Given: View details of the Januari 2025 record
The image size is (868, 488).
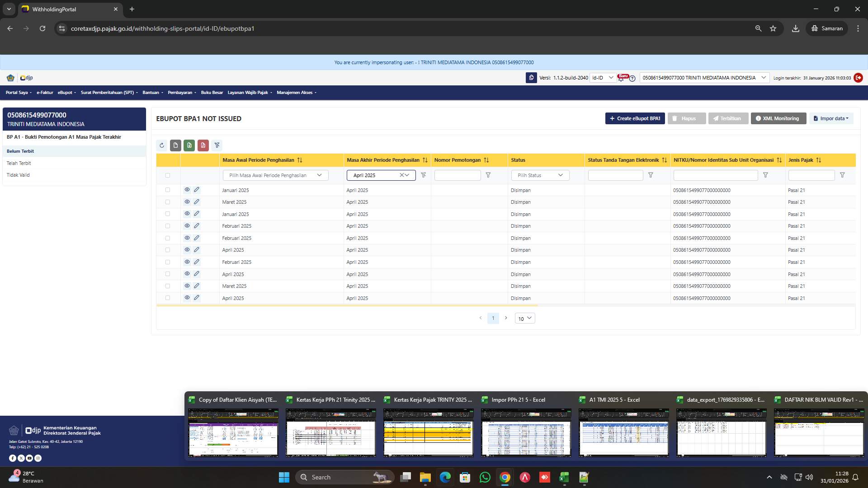Looking at the screenshot, I should 187,190.
